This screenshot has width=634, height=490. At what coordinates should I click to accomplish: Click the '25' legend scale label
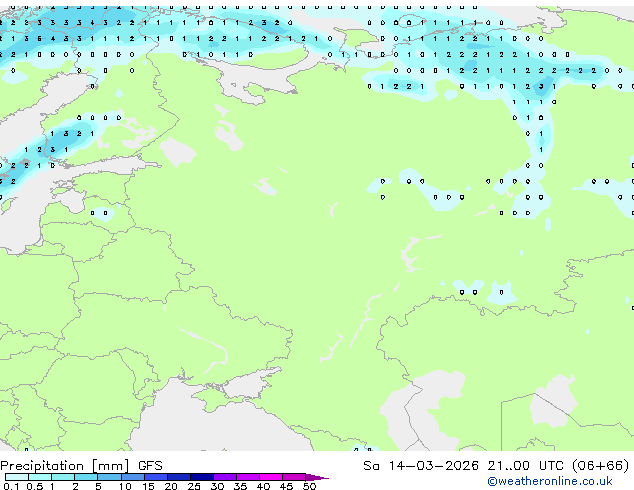(194, 486)
